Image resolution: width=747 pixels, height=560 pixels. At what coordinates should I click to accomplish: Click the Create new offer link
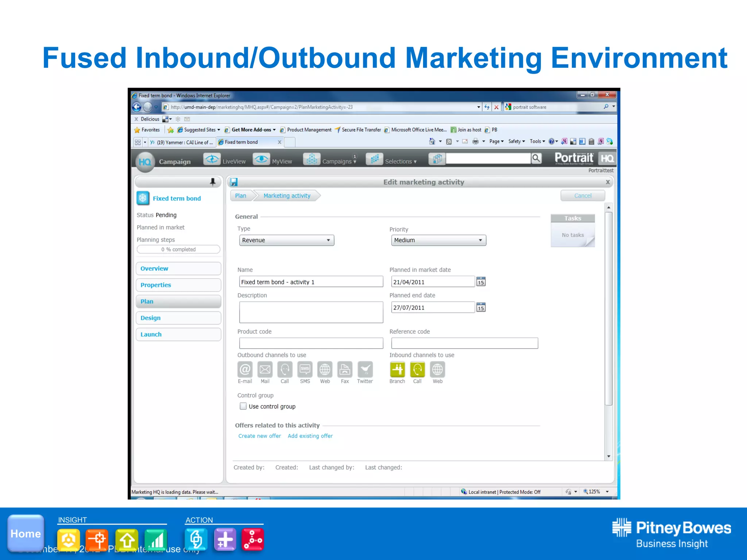pos(259,436)
